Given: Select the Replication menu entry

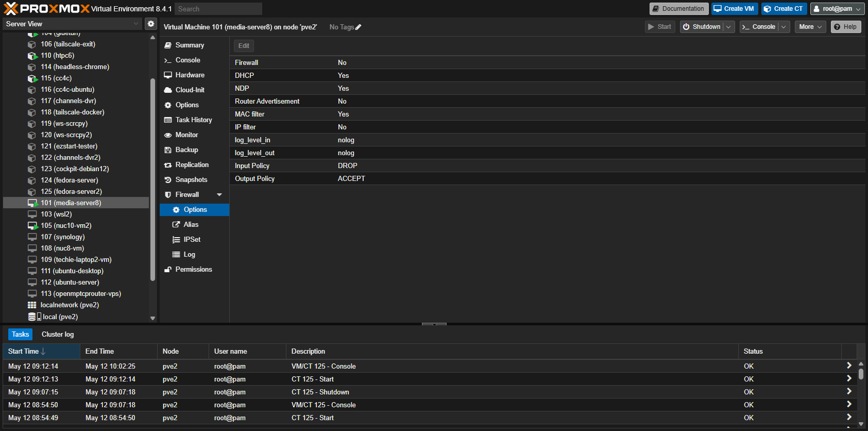Looking at the screenshot, I should [192, 165].
